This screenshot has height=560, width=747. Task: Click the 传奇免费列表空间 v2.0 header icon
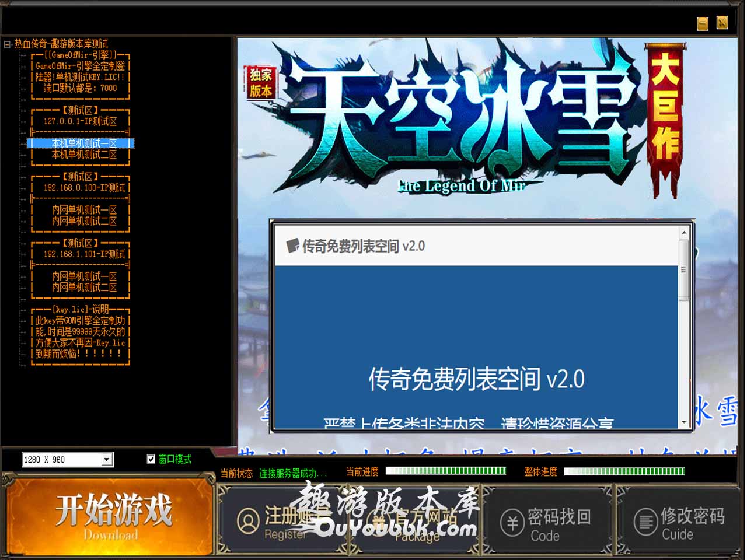tap(293, 246)
